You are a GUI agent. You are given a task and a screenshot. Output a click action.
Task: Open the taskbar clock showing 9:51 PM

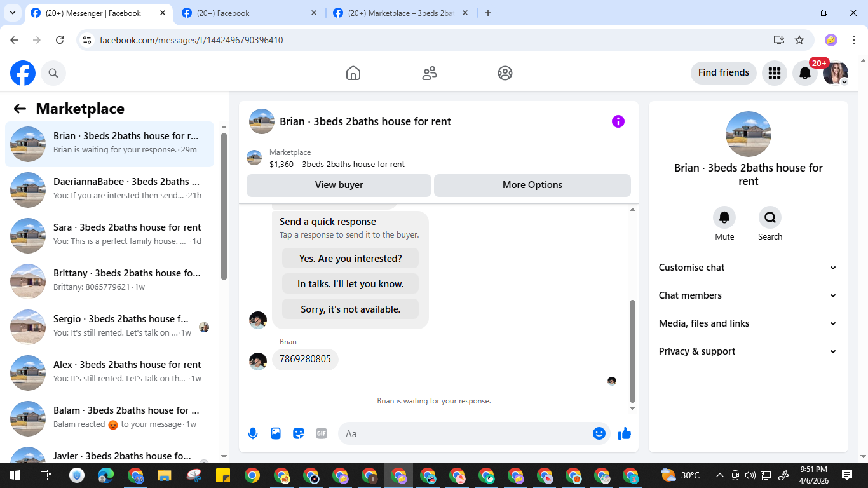tap(814, 475)
